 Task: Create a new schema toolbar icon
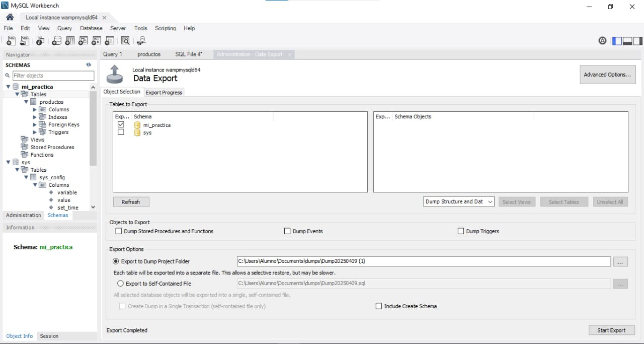coord(57,41)
